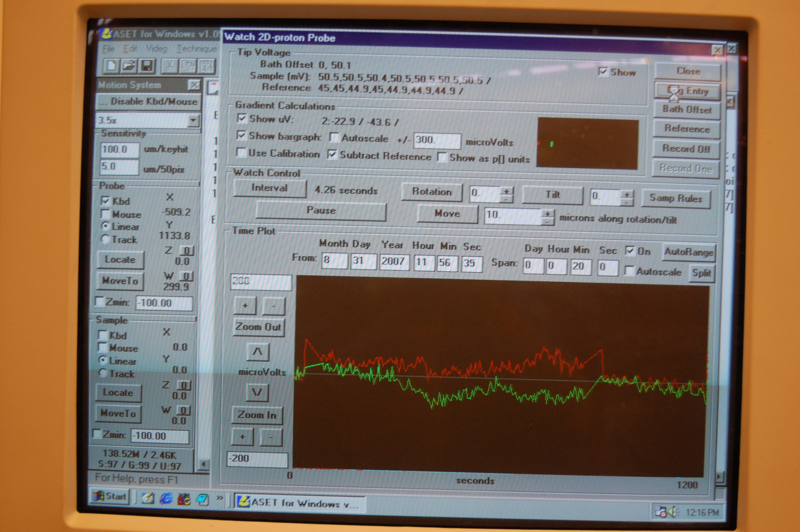Click the Paste toolbar icon

click(206, 66)
